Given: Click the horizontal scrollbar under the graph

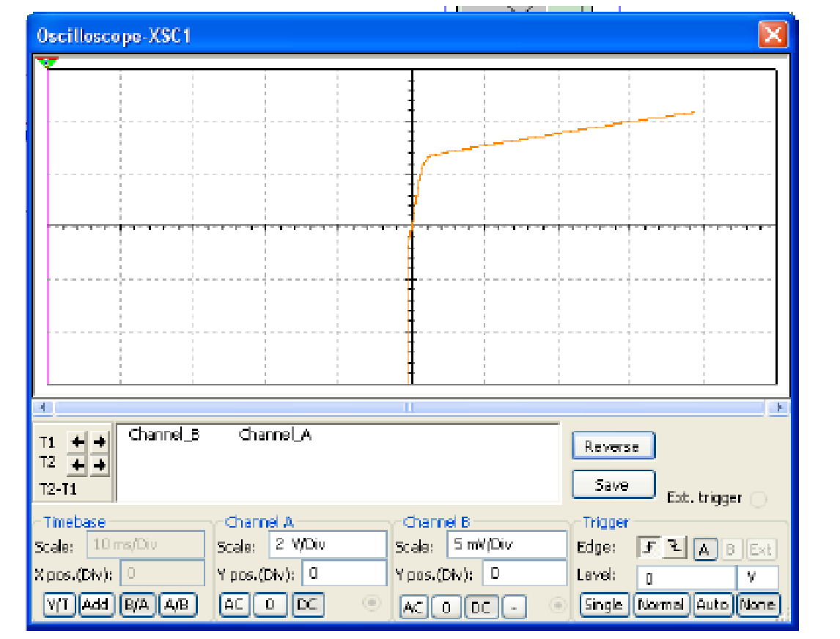Looking at the screenshot, I should click(x=410, y=407).
